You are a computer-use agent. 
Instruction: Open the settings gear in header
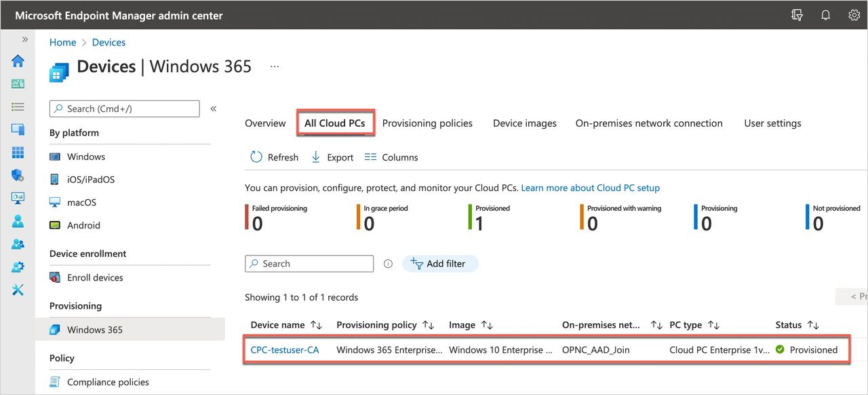click(854, 15)
